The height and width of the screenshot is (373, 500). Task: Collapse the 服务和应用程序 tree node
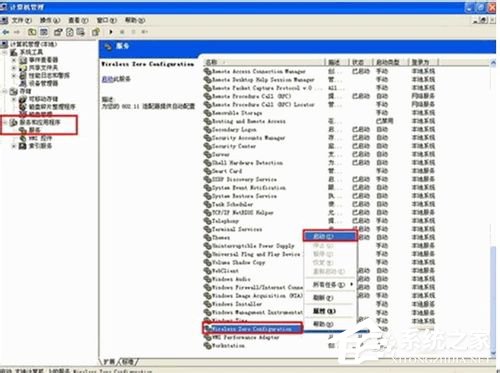[5, 122]
